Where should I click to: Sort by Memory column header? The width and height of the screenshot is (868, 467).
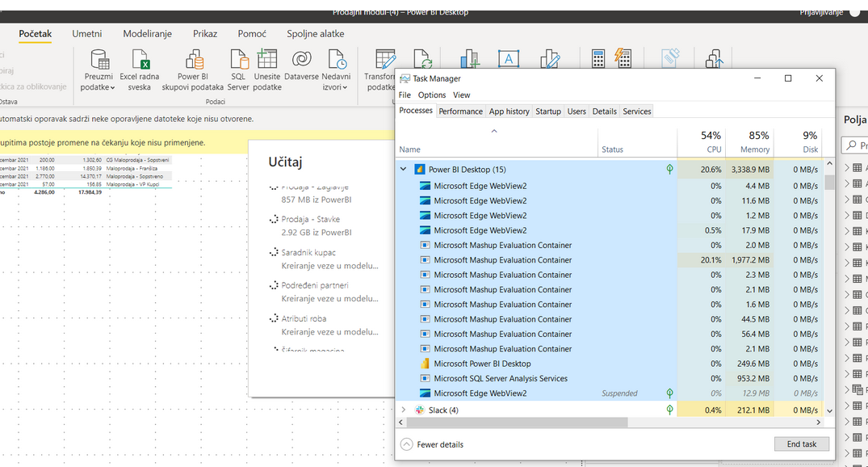(749, 142)
